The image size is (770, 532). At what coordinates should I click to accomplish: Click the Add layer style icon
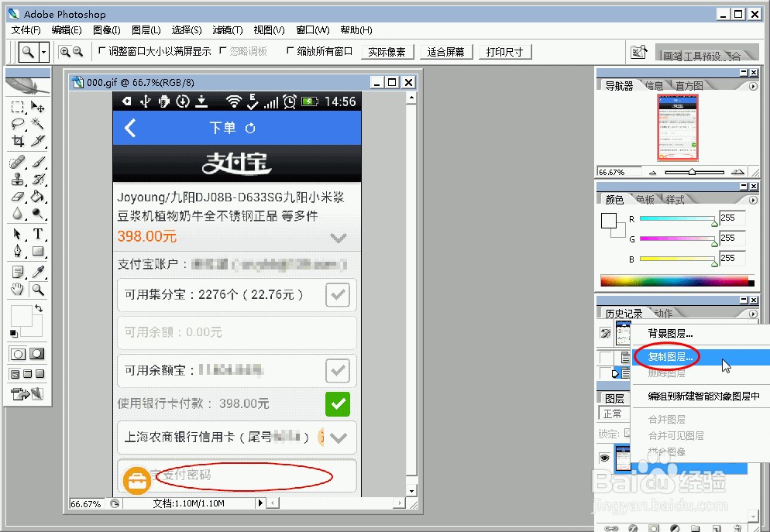pyautogui.click(x=633, y=528)
